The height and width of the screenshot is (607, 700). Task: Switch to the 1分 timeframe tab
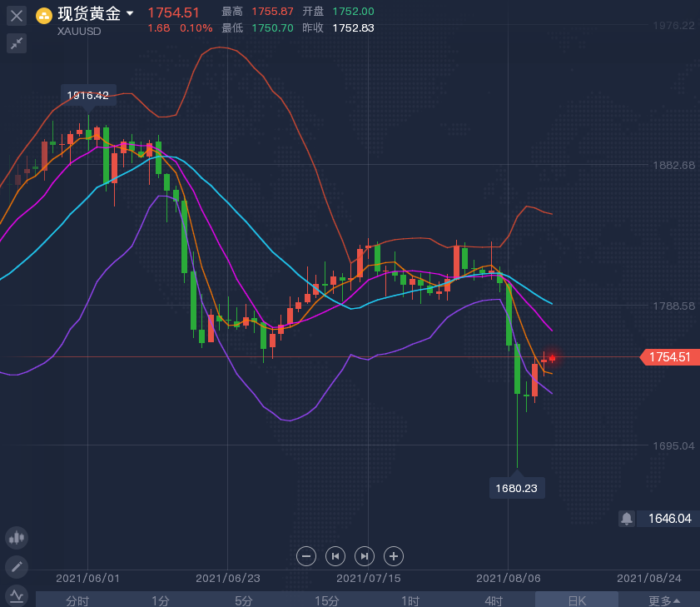tap(161, 600)
